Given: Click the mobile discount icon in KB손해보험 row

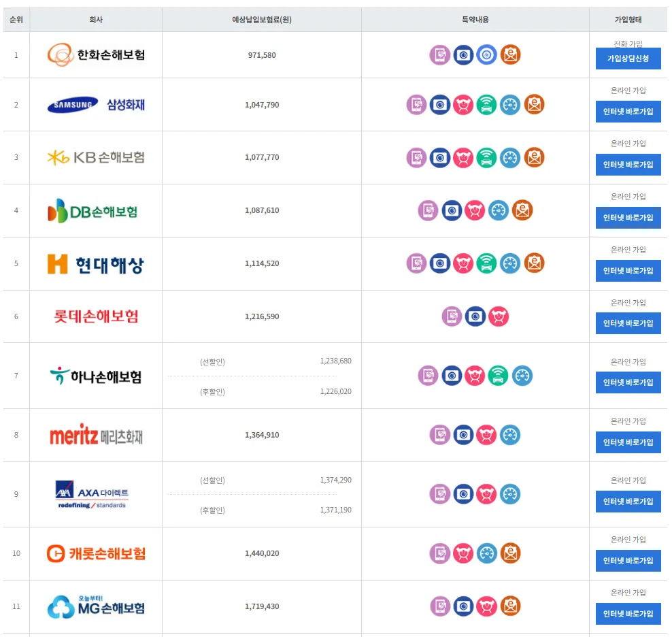Looking at the screenshot, I should (416, 157).
